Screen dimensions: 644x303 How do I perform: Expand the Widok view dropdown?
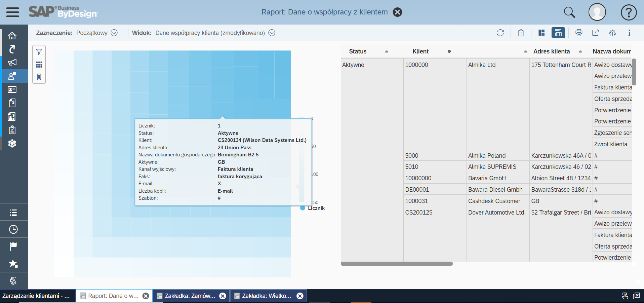coord(272,33)
